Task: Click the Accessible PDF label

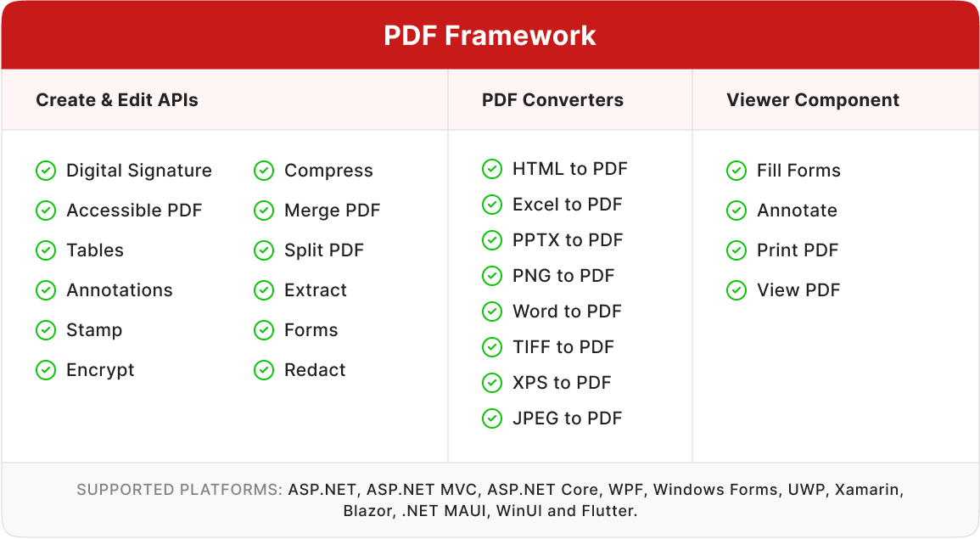Action: [x=134, y=211]
